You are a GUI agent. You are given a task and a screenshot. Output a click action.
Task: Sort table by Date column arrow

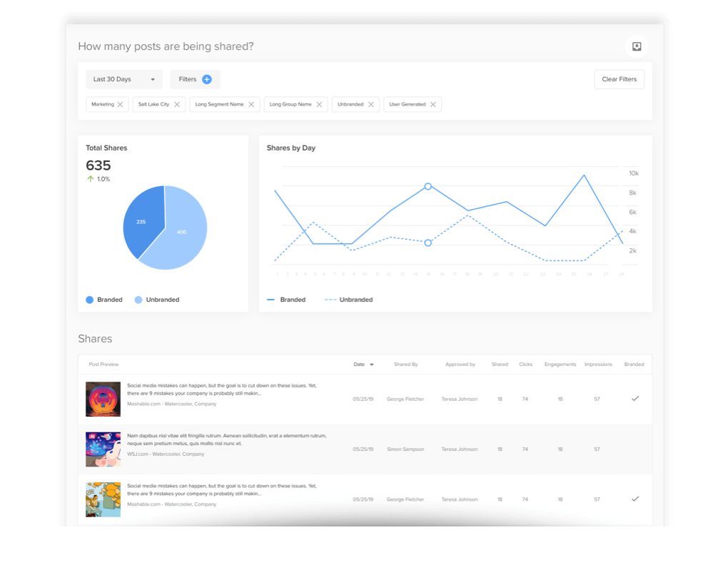pos(371,365)
